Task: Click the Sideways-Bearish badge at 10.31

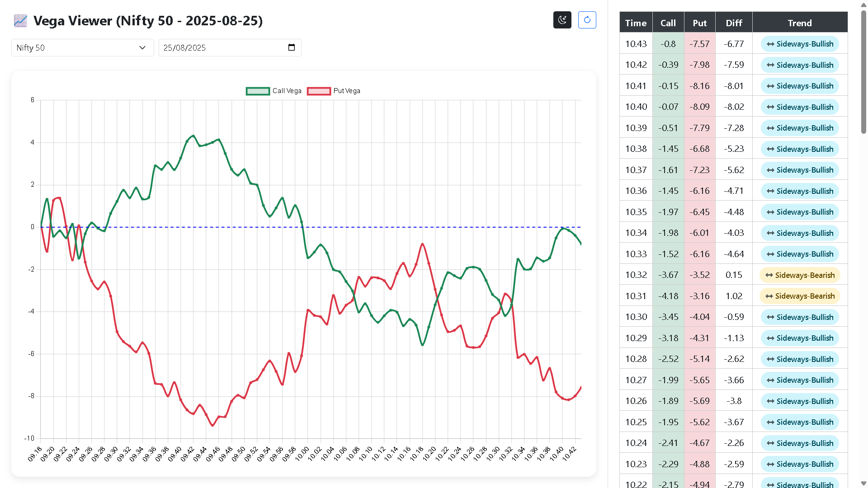Action: pyautogui.click(x=800, y=296)
